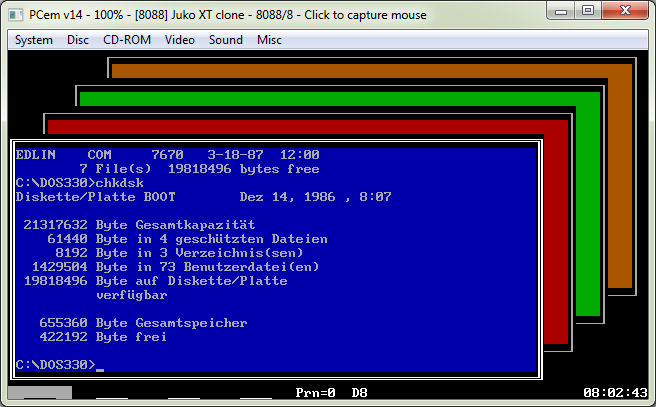Click the '655360 Byte Gesamtspeicher' line
Viewport: 656px width, 407px height.
[x=143, y=323]
